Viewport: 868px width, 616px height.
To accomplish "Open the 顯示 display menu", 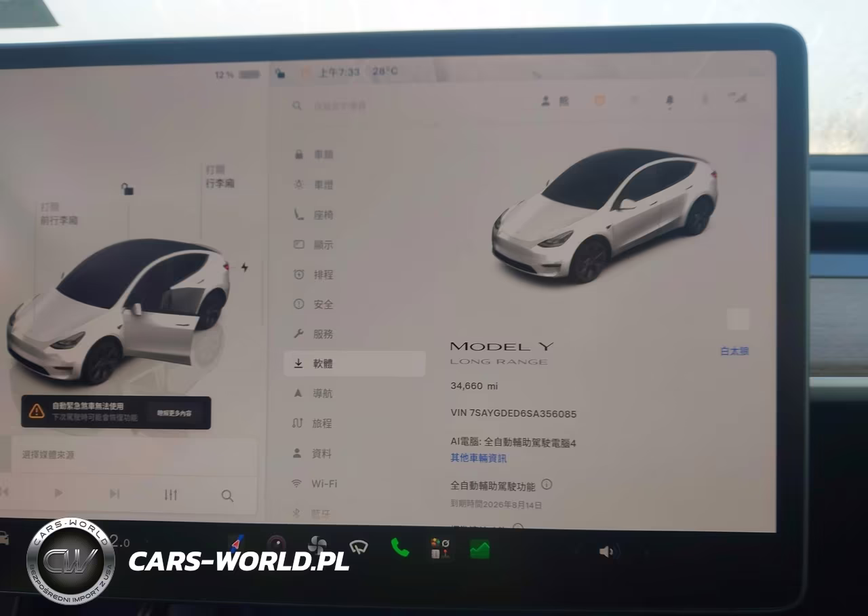I will 314,244.
